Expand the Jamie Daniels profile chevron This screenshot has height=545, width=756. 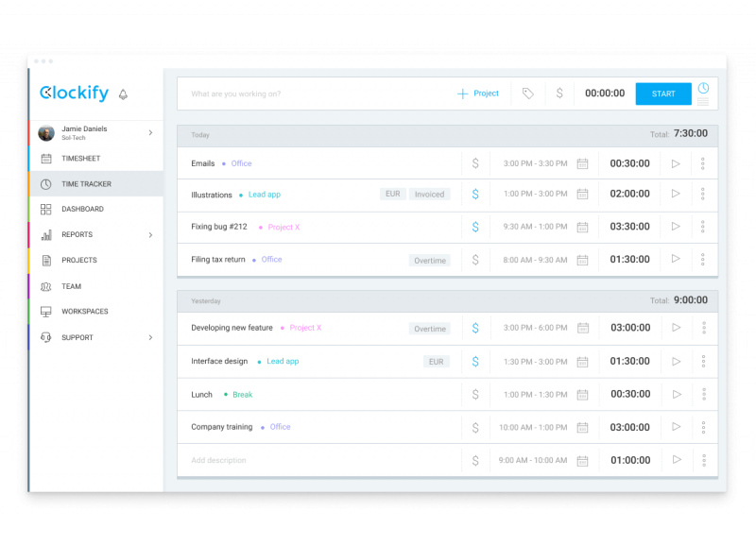coord(151,132)
